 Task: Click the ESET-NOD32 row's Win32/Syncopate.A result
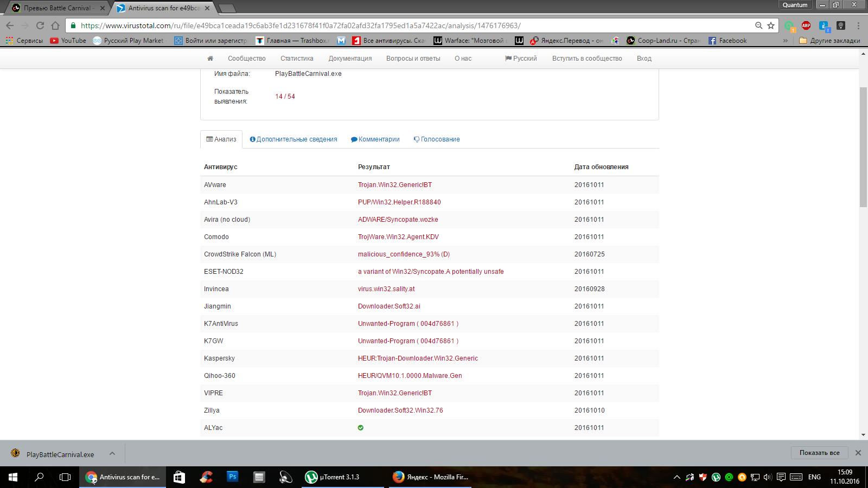point(431,272)
